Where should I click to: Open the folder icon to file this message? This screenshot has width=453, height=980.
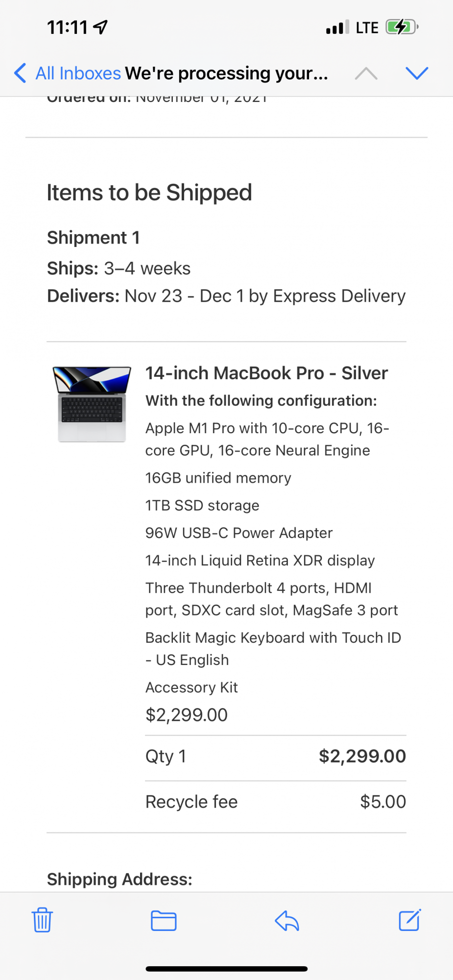coord(164,920)
